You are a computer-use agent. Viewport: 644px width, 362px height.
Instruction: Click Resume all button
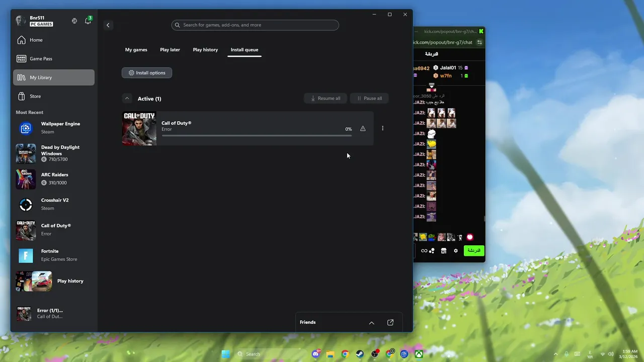pyautogui.click(x=326, y=98)
